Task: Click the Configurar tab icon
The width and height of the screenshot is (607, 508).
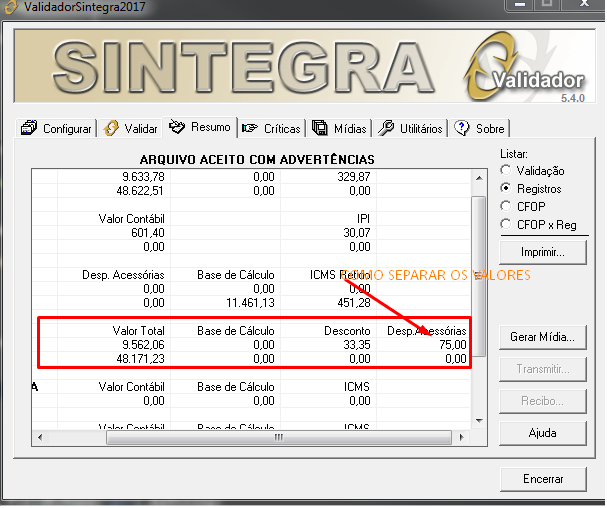Action: coord(29,127)
